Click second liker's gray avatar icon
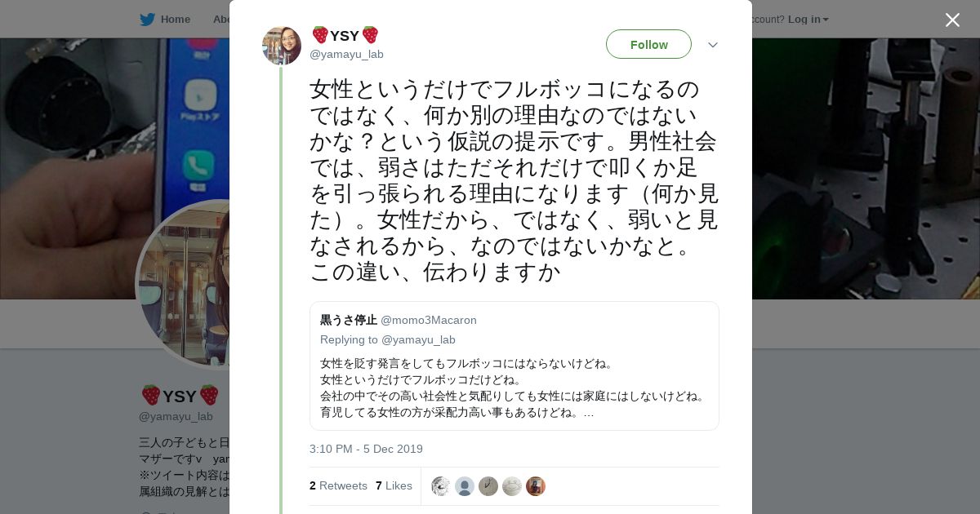The image size is (980, 514). coord(465,486)
